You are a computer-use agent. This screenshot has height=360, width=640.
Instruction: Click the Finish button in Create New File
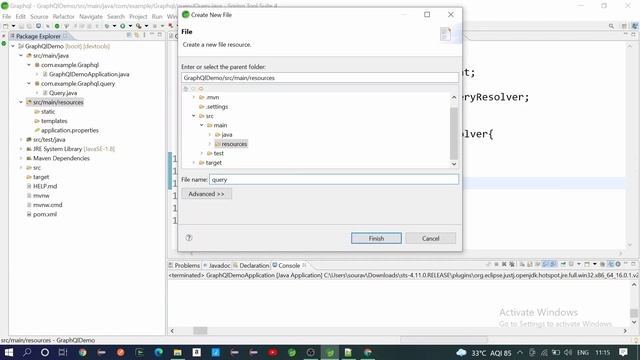376,238
